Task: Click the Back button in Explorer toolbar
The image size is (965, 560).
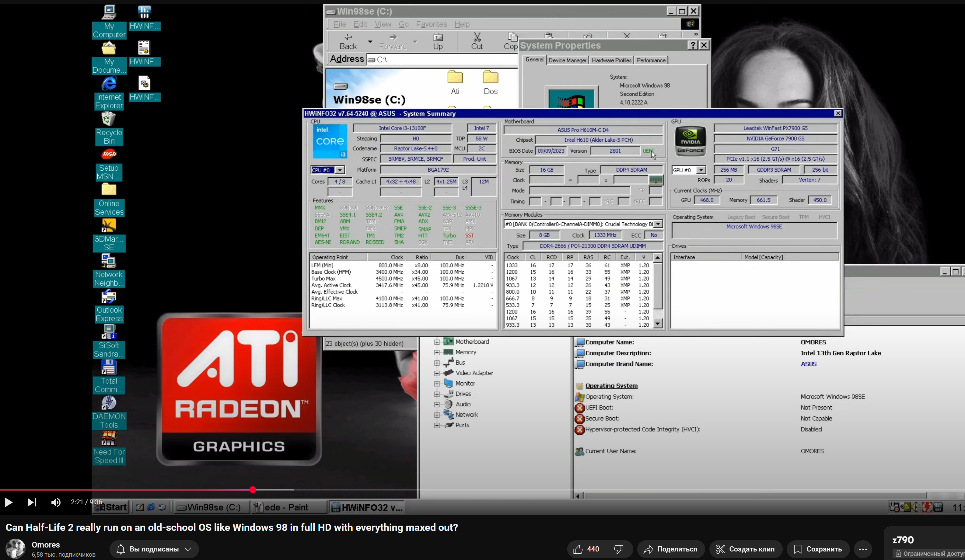Action: point(348,42)
